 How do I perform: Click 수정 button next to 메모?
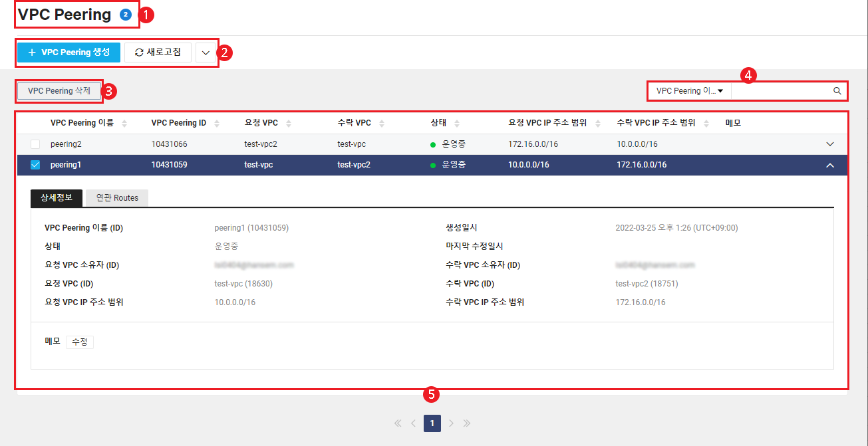pos(80,342)
